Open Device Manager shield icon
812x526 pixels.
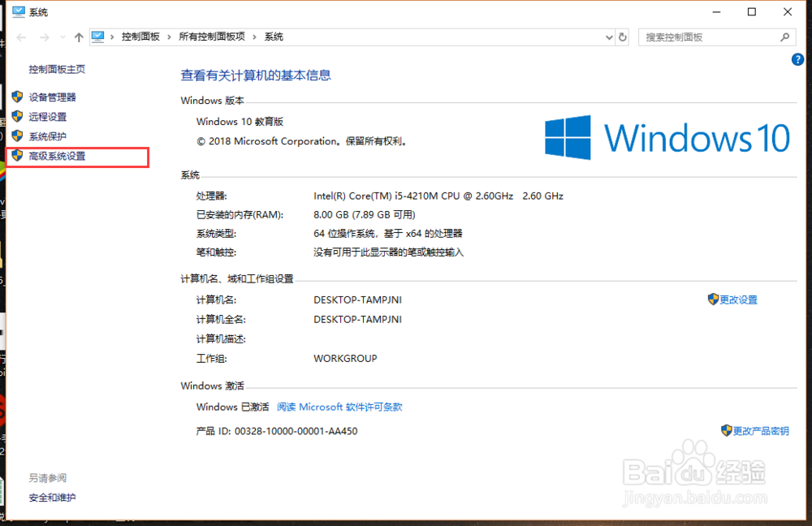(17, 97)
